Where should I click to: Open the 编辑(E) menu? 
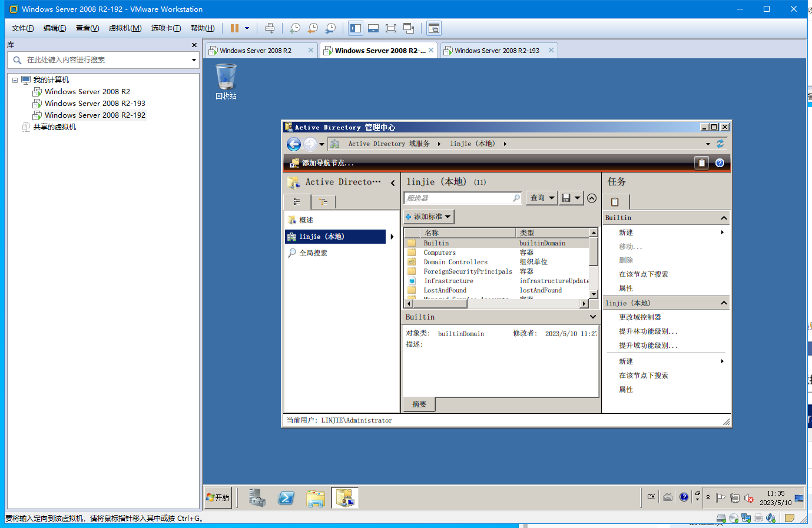coord(55,28)
